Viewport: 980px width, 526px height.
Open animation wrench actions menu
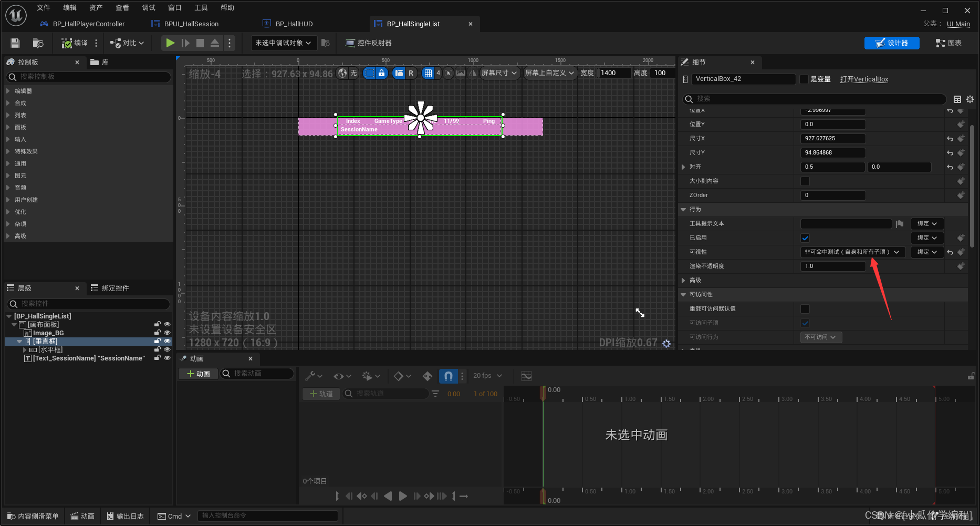[314, 376]
